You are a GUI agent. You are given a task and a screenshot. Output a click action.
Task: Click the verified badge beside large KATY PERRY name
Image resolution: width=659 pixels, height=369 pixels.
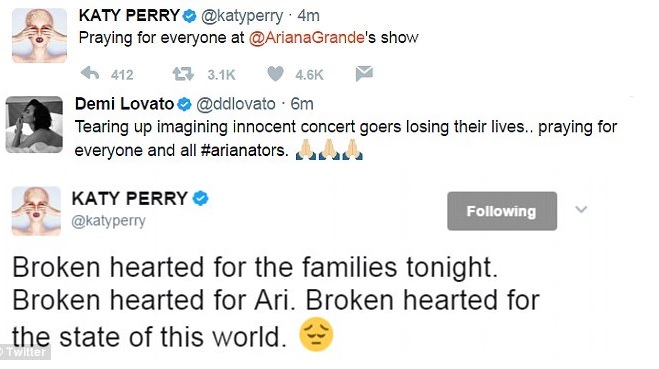pyautogui.click(x=200, y=198)
